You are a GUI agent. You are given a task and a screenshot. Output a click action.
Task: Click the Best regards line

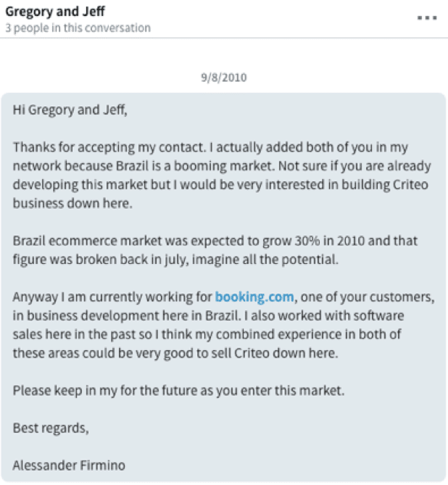pos(51,428)
